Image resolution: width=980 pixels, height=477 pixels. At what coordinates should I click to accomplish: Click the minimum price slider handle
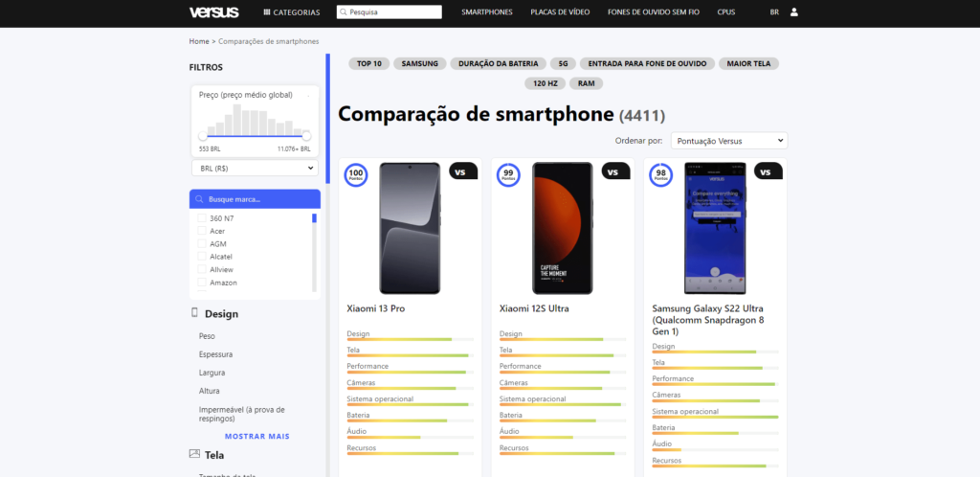pos(203,136)
